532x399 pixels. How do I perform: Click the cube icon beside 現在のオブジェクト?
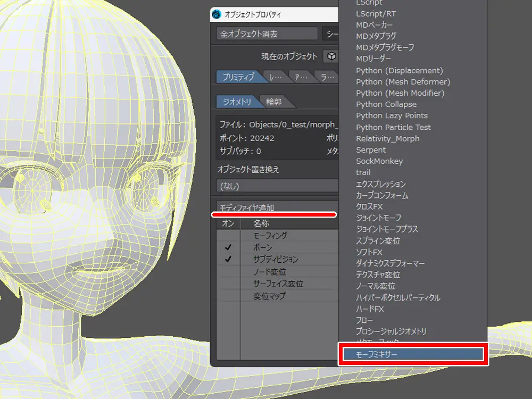click(x=331, y=56)
